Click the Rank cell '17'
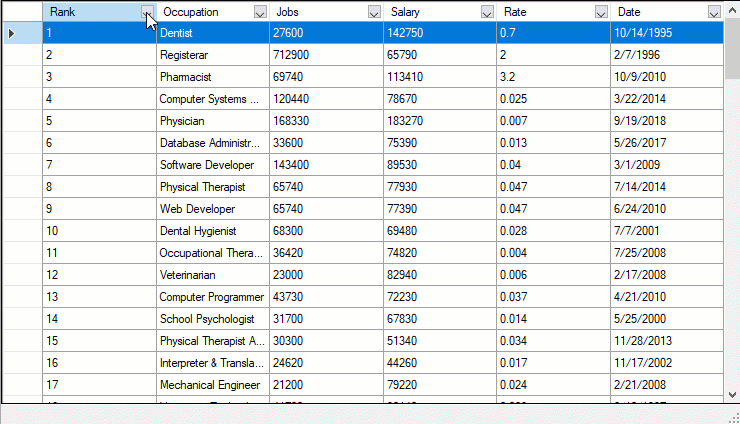 100,385
